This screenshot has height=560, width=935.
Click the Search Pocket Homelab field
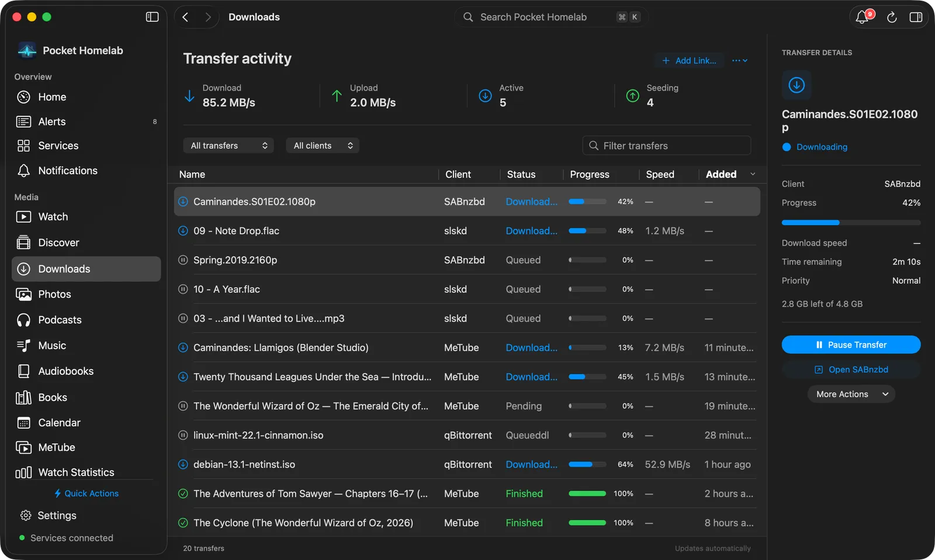(x=550, y=17)
